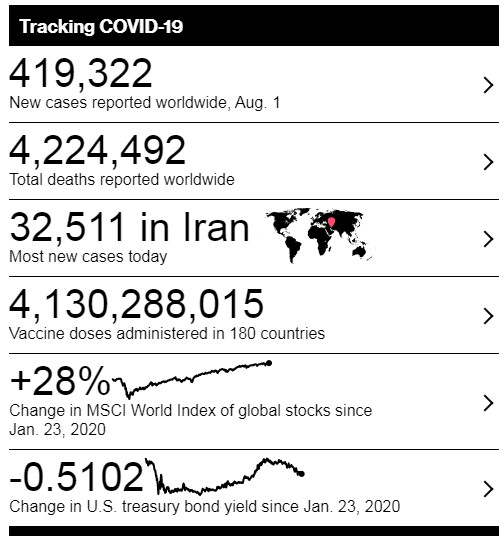
Task: Open the 4,130,288,015 vaccine doses figure
Action: point(136,304)
